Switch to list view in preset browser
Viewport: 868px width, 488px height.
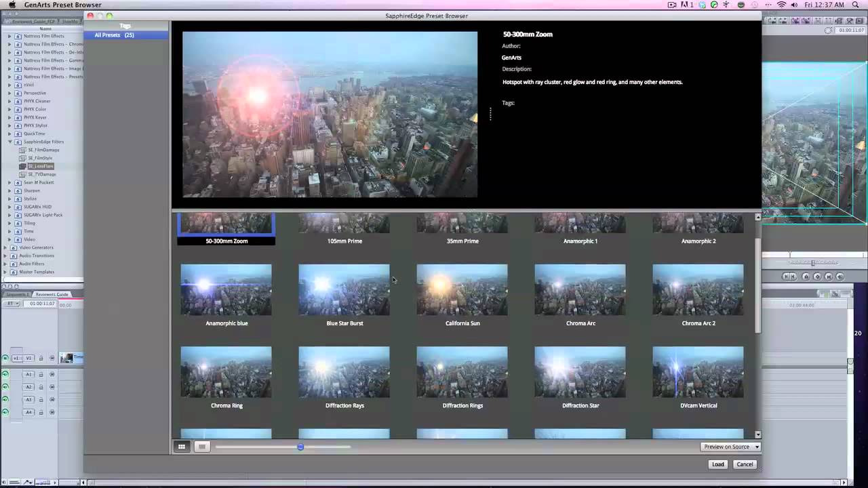[x=201, y=447]
